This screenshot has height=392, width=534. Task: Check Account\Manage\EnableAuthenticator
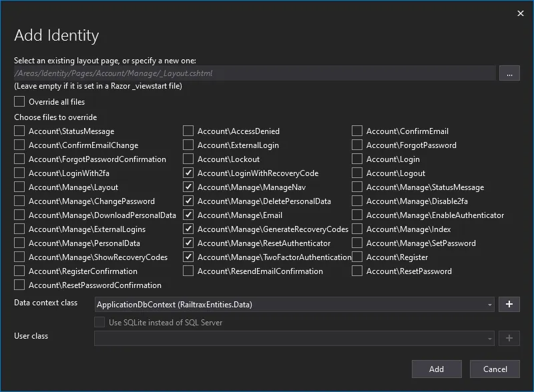coord(357,215)
